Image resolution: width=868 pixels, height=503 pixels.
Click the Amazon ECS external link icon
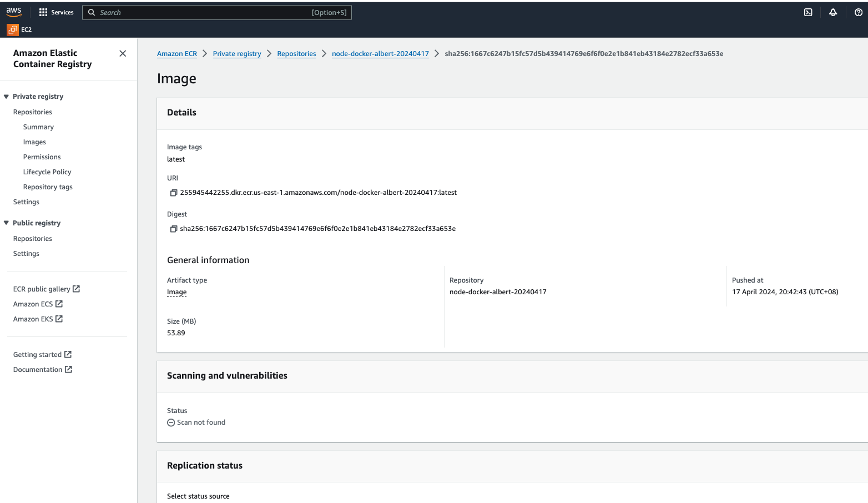[59, 304]
